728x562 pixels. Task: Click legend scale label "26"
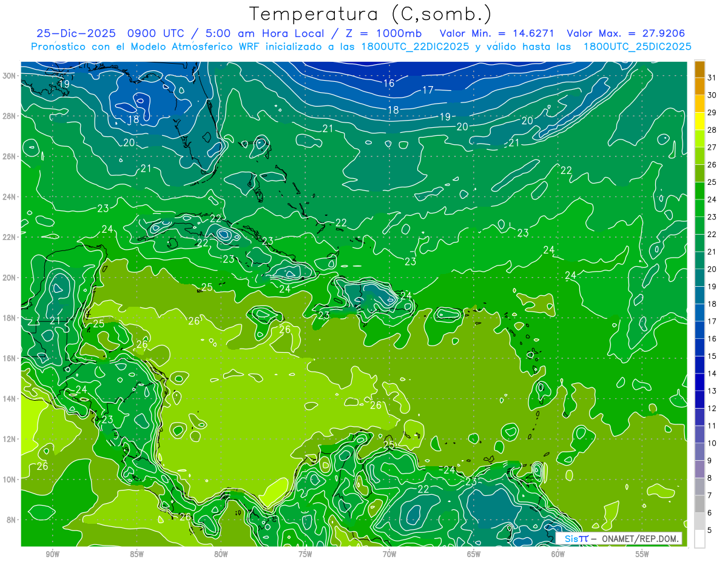[712, 165]
